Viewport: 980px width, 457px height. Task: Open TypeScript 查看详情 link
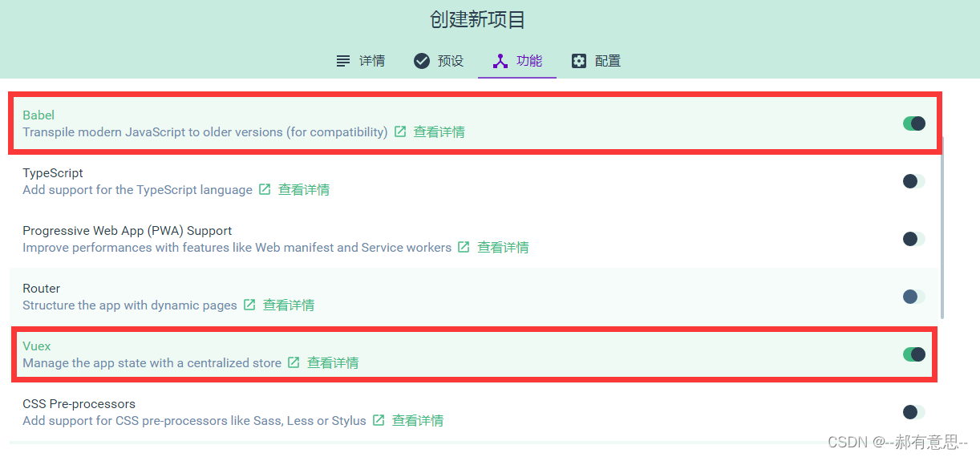[304, 190]
